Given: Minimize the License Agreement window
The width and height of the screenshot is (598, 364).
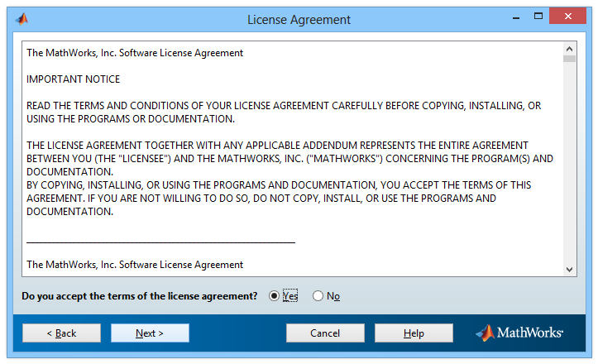Looking at the screenshot, I should click(516, 17).
